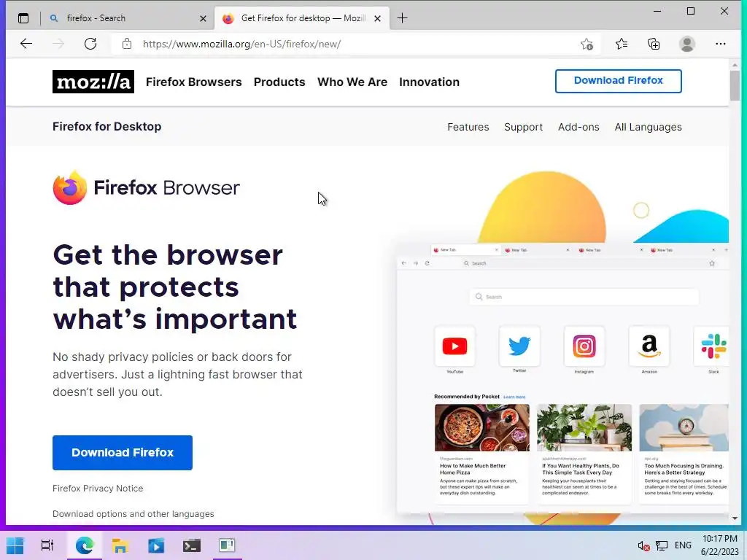Open the tab actions menu icon
Screen dimensions: 747x560
pos(23,18)
